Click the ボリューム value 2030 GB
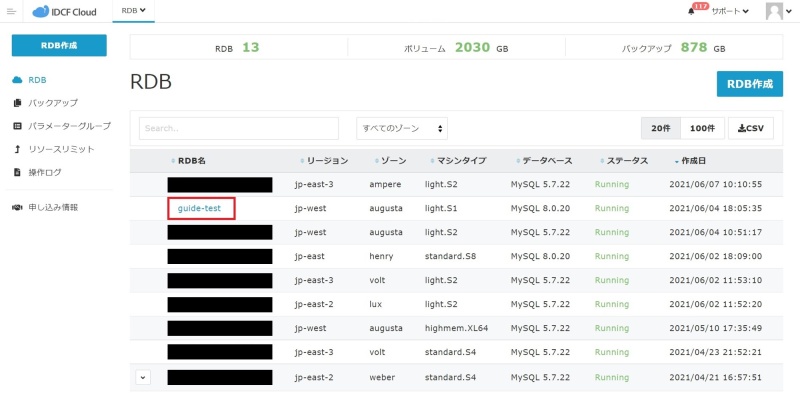The height and width of the screenshot is (395, 800). [481, 47]
